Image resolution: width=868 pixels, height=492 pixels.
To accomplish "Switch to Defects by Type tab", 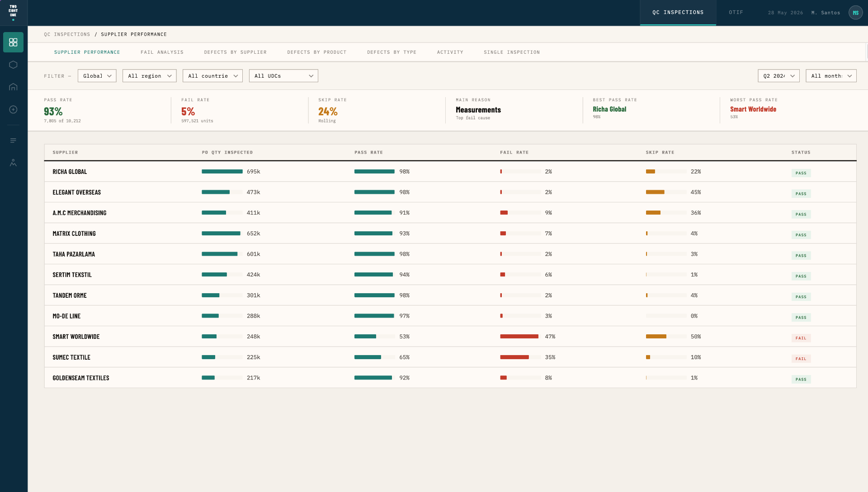I will [x=392, y=52].
